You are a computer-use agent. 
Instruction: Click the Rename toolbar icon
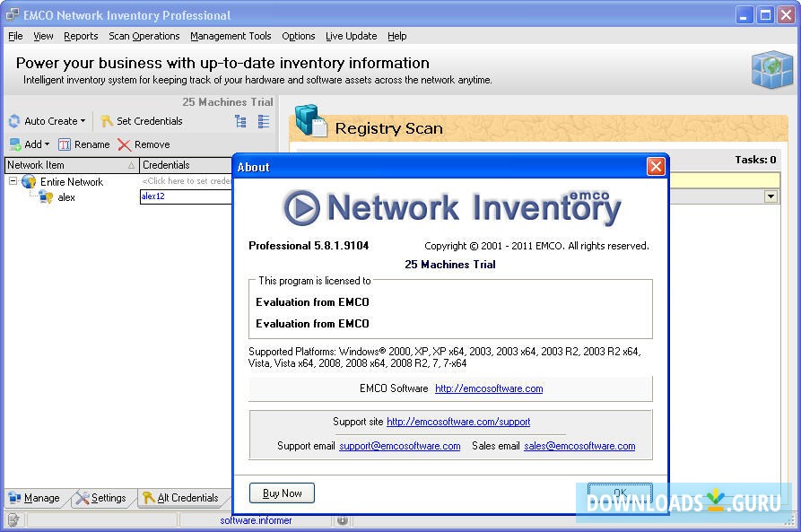coord(65,144)
